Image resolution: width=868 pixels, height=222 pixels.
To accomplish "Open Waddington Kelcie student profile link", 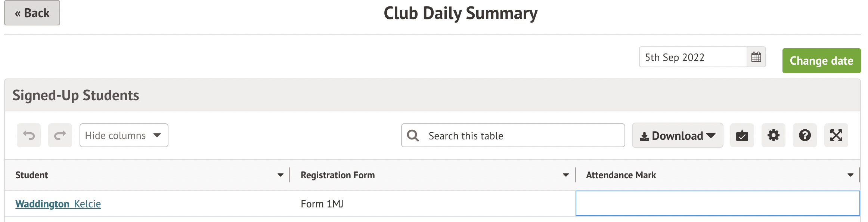I will point(58,204).
